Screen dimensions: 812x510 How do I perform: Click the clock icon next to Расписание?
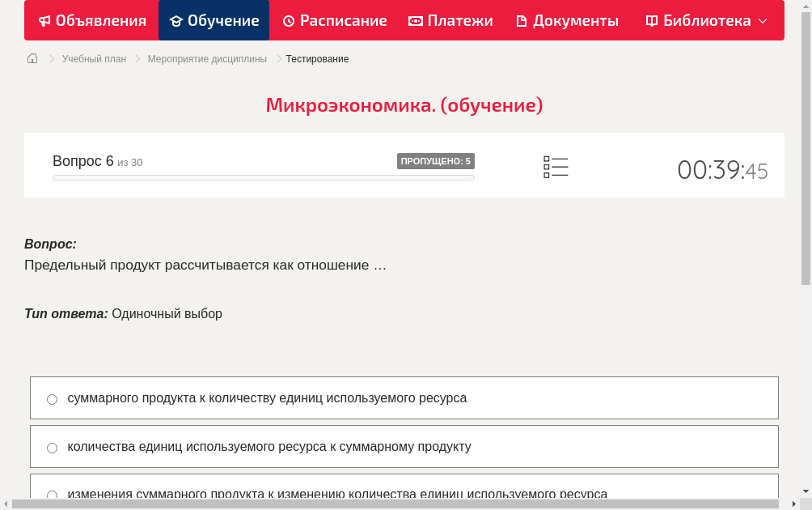coord(289,20)
